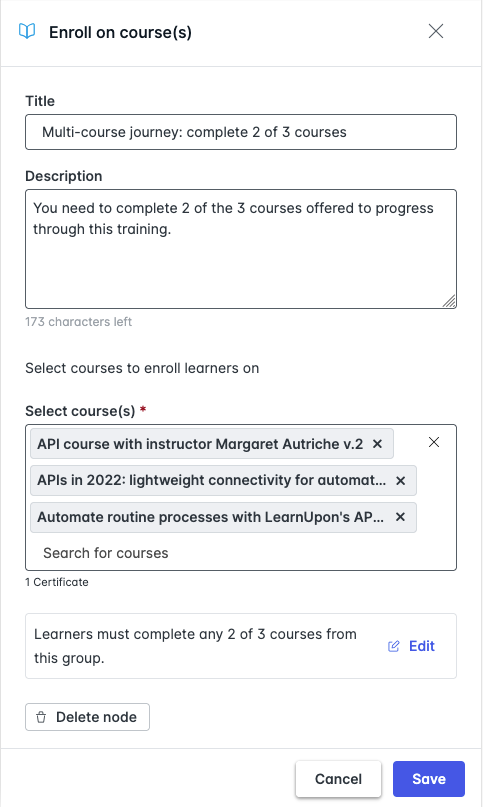The image size is (483, 807).
Task: Remove the Automate routine processes course tag
Action: [400, 517]
